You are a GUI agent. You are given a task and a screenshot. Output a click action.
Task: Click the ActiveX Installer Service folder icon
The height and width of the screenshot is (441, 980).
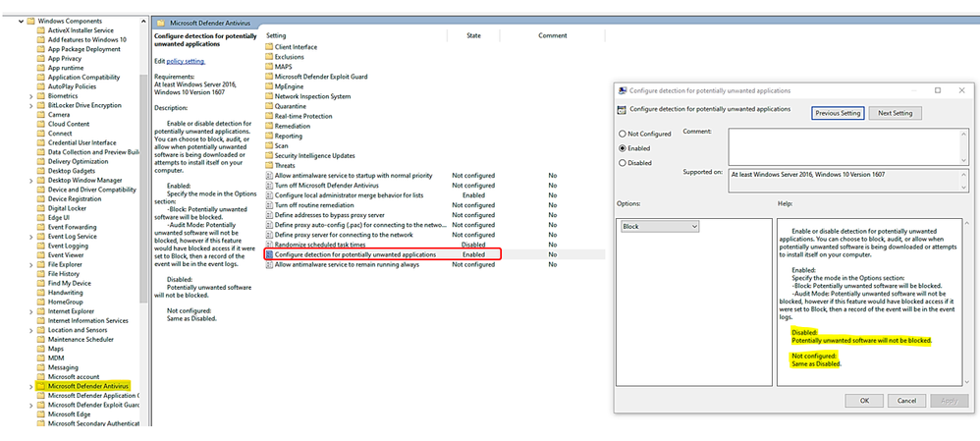[x=40, y=30]
